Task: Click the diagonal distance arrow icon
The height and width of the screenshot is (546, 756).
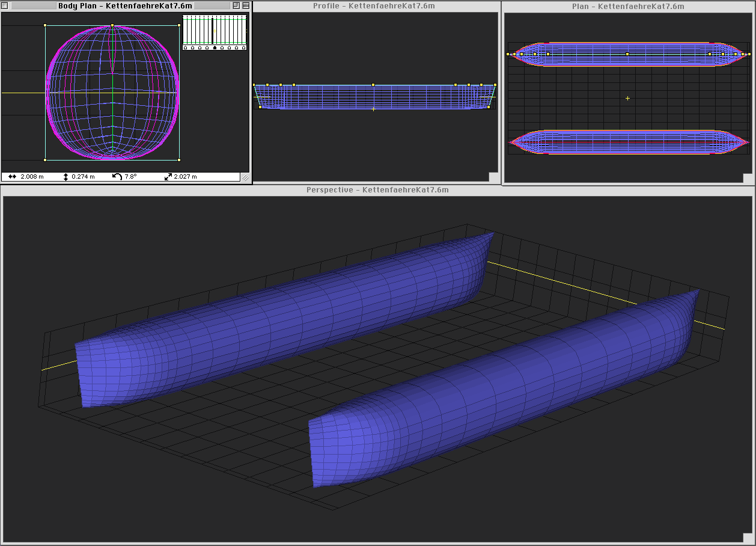Action: point(168,177)
